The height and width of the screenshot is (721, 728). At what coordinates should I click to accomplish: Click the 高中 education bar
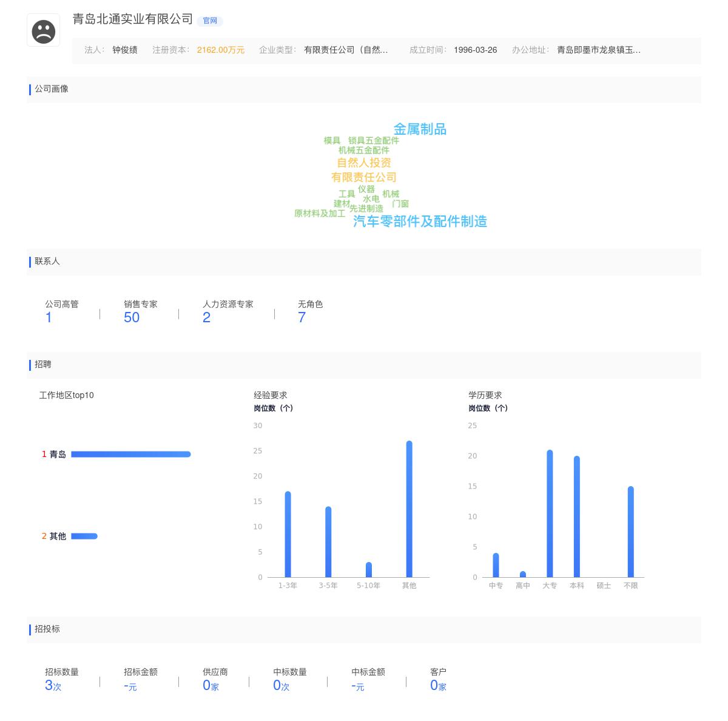[523, 574]
